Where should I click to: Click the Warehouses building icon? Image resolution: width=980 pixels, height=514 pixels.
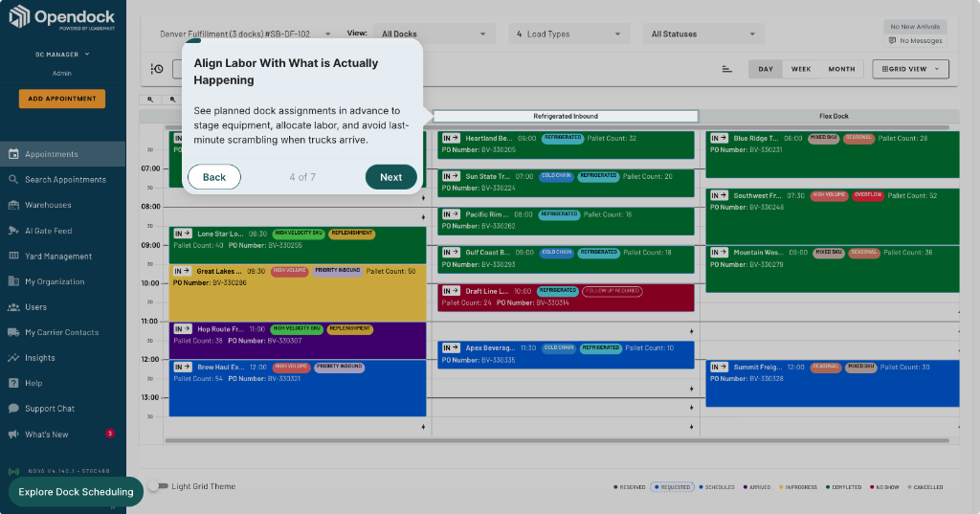coord(13,205)
